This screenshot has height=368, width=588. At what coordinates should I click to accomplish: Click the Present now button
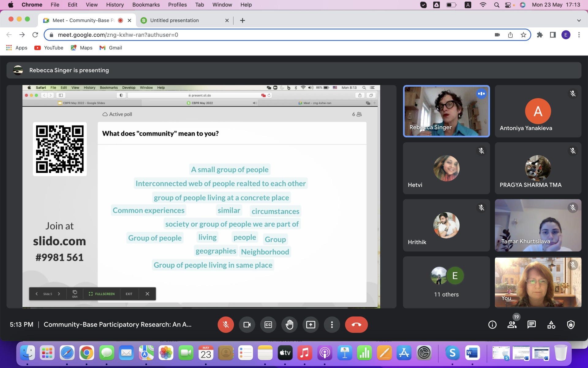(x=311, y=324)
